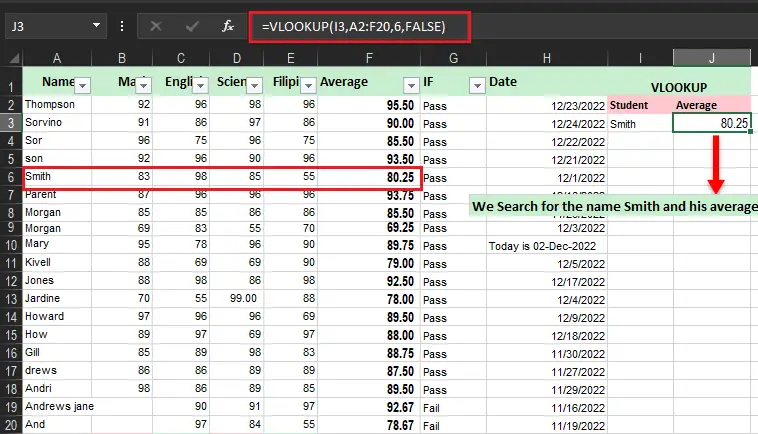Viewport: 758px width, 434px height.
Task: Click the date 12/17/2022 cell
Action: pos(547,281)
